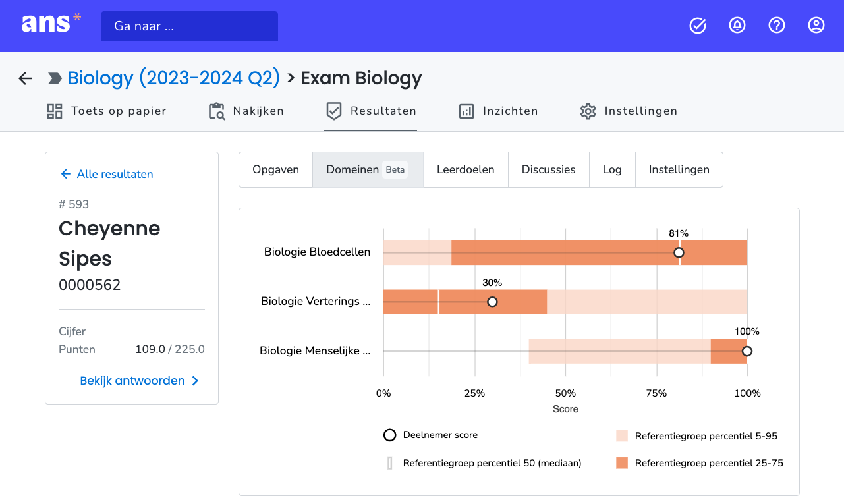
Task: Click the 100% score marker for Menselijke
Action: point(747,351)
